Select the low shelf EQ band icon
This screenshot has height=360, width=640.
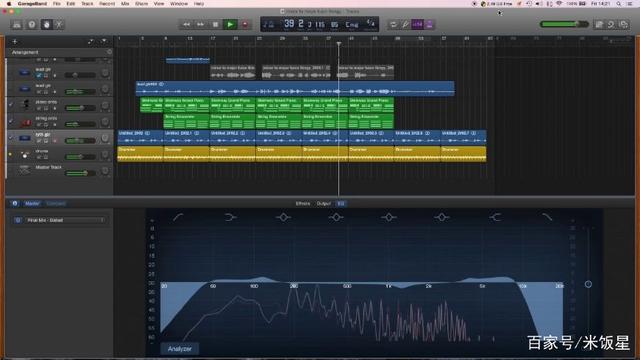230,217
